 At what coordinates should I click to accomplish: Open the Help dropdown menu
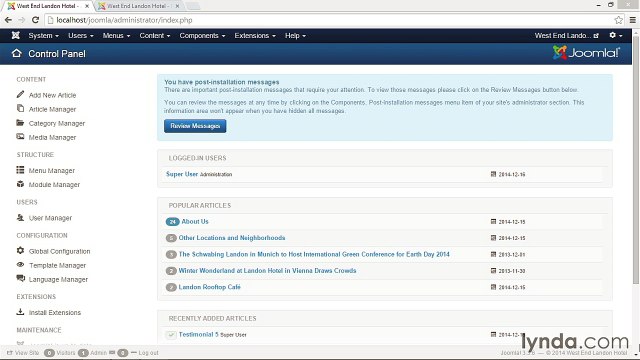click(x=295, y=36)
